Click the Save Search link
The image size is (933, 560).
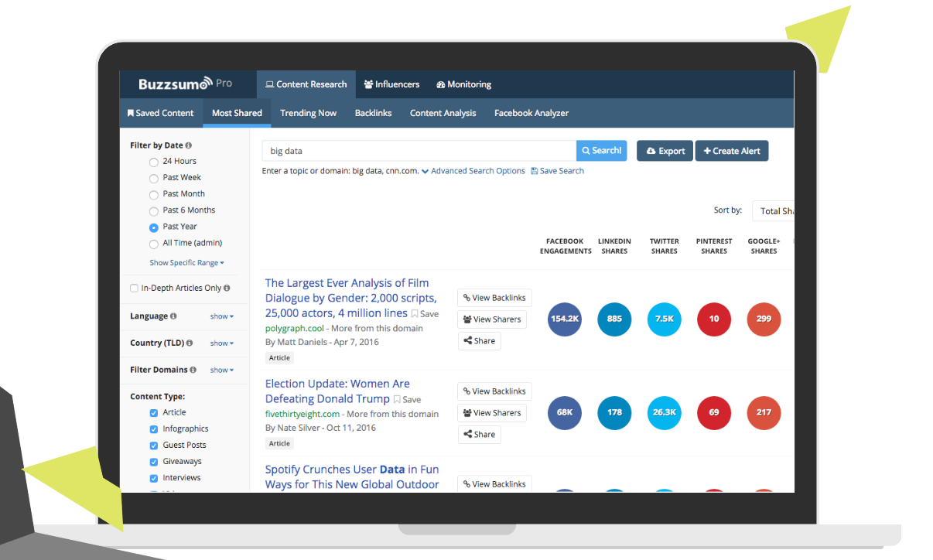[557, 171]
